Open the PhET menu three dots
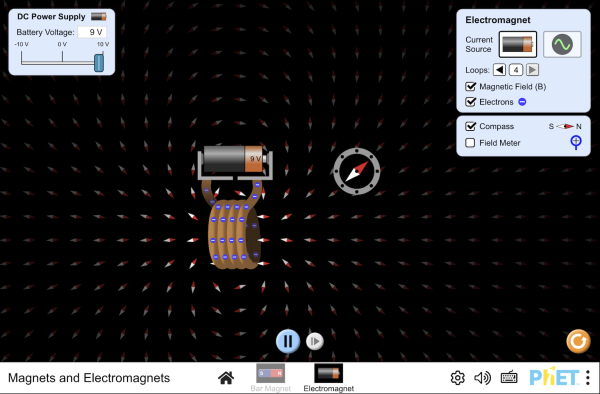Screen dimensions: 600x394 (588, 378)
